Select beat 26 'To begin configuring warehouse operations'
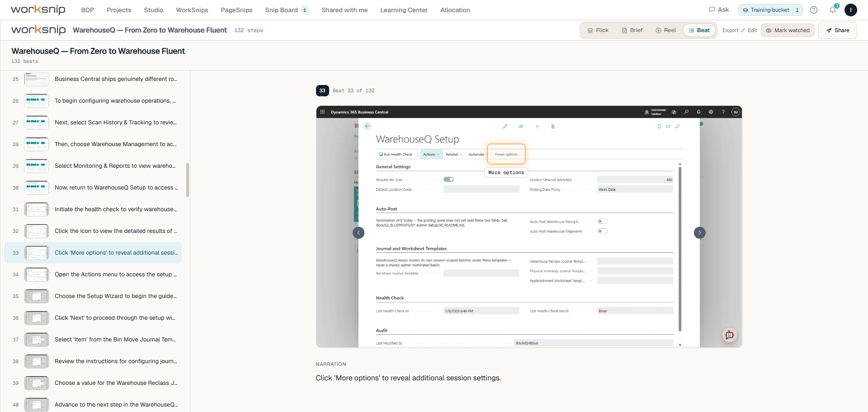The height and width of the screenshot is (412, 868). 93,101
